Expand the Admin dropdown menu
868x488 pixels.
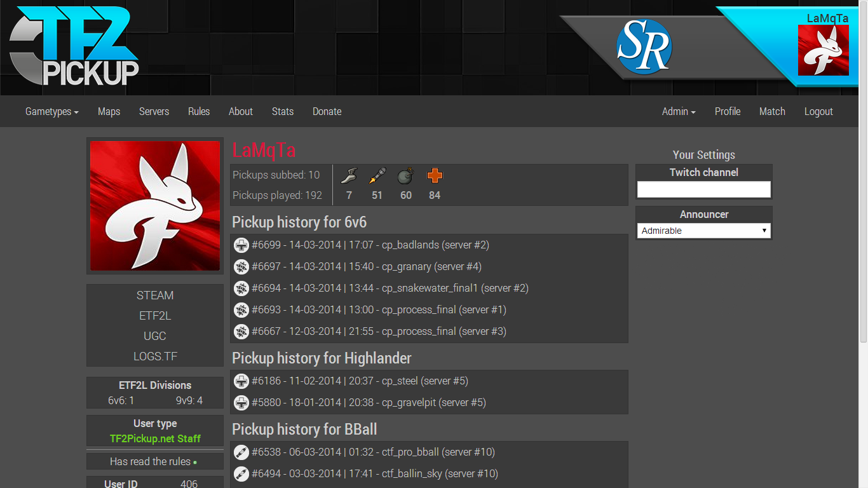[x=679, y=111]
